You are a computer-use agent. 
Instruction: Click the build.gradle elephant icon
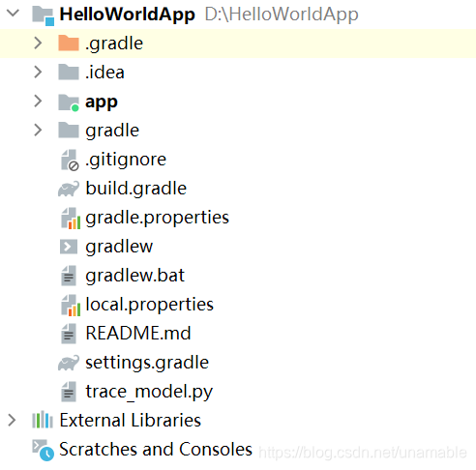click(x=69, y=189)
